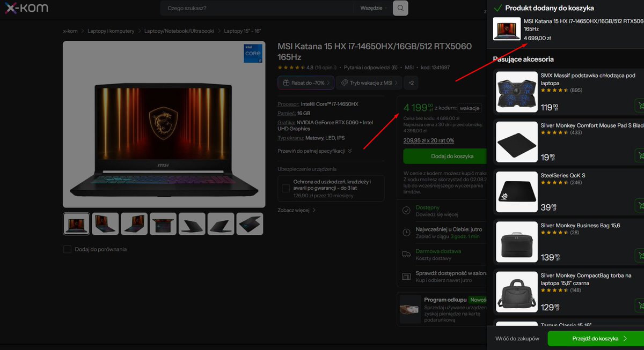Add Silver Monkey CompactBag to cart

(x=640, y=306)
